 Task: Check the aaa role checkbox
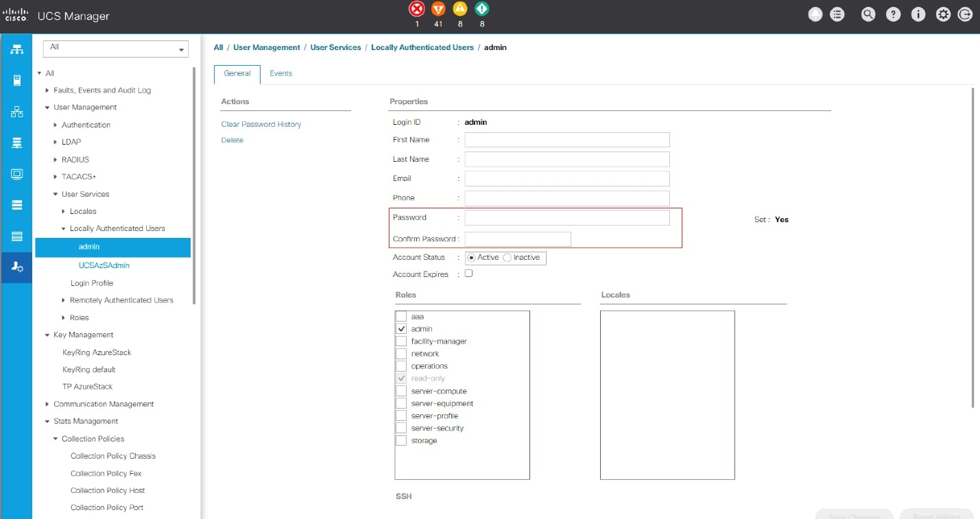tap(401, 317)
